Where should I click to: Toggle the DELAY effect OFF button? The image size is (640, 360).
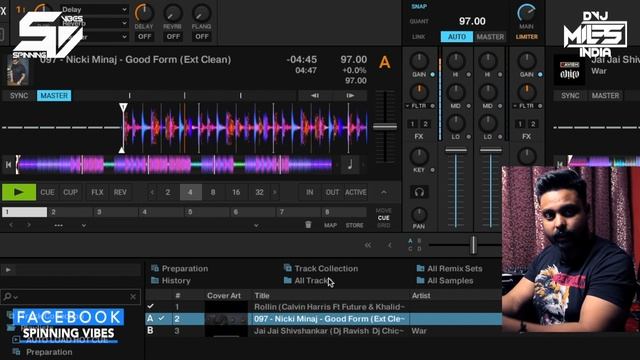point(144,36)
